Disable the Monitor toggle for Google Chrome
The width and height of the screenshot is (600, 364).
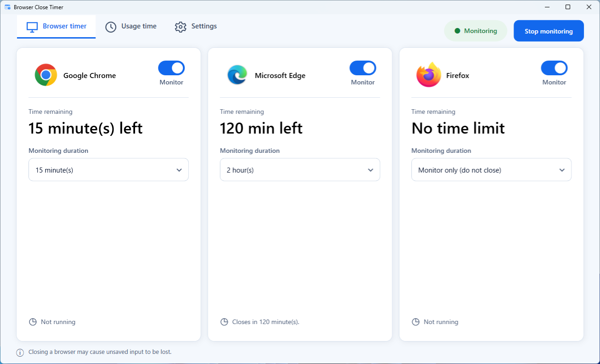click(171, 68)
